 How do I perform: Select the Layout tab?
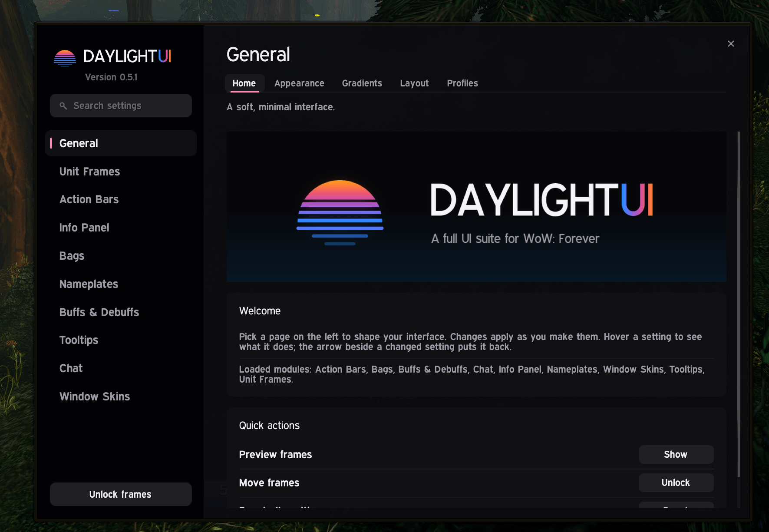pyautogui.click(x=414, y=83)
